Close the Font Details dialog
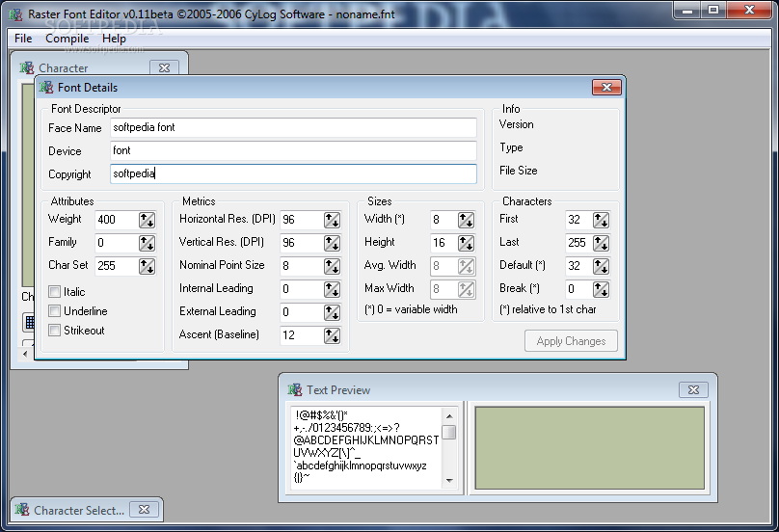 point(606,88)
